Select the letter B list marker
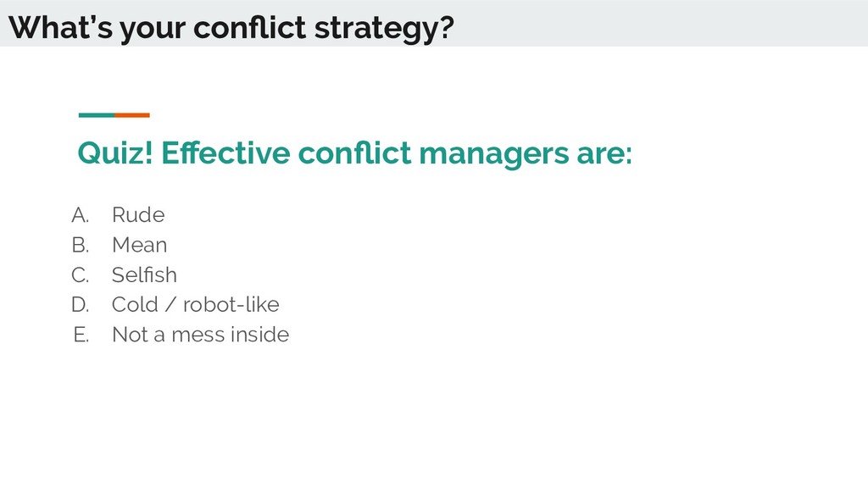 [x=81, y=245]
